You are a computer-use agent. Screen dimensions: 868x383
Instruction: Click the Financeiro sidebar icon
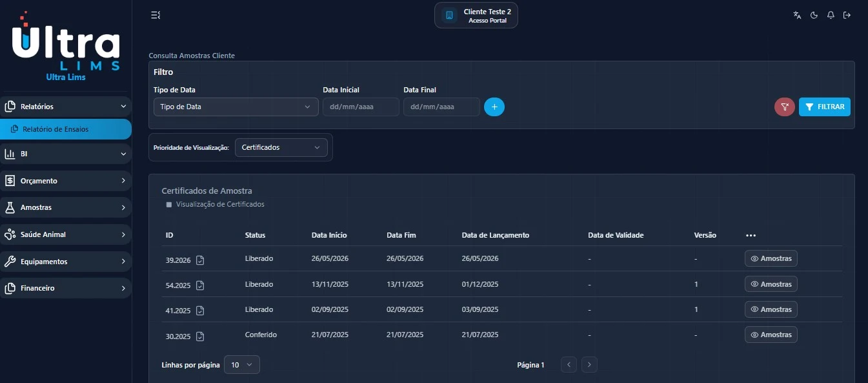tap(10, 288)
